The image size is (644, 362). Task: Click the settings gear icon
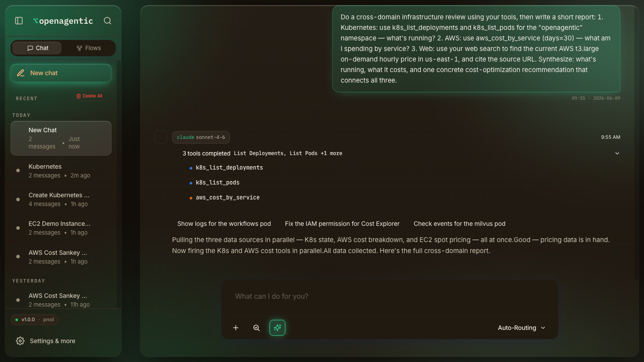coord(20,341)
